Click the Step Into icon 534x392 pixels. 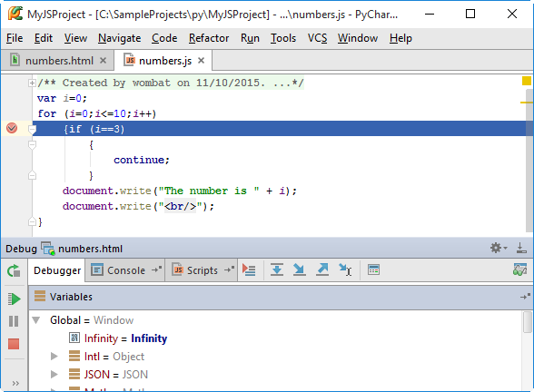pos(300,270)
